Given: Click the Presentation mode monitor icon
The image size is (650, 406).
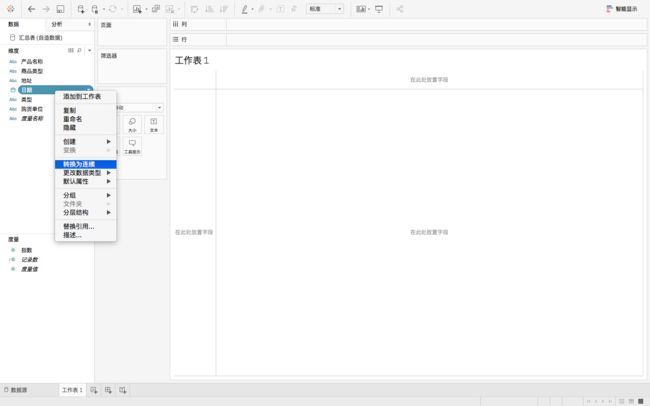Looking at the screenshot, I should 379,9.
